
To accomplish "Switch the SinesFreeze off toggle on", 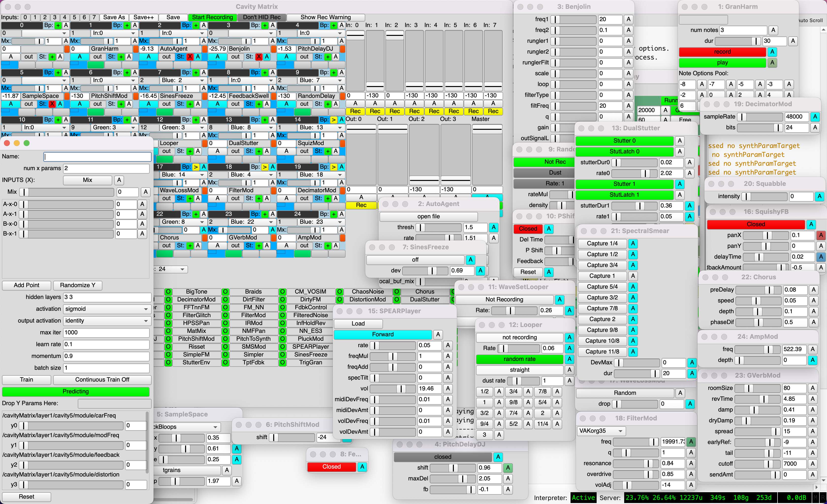I will [x=415, y=260].
